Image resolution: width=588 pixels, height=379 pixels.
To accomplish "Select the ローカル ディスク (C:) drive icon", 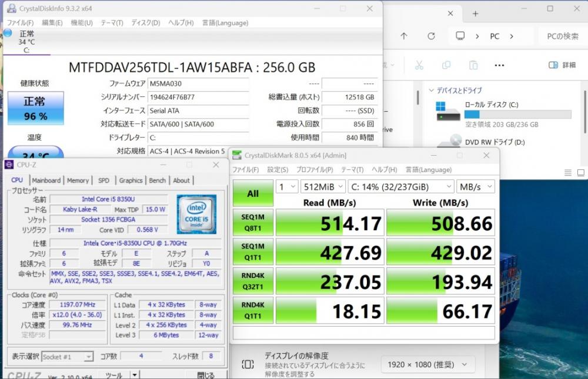I will tap(447, 112).
